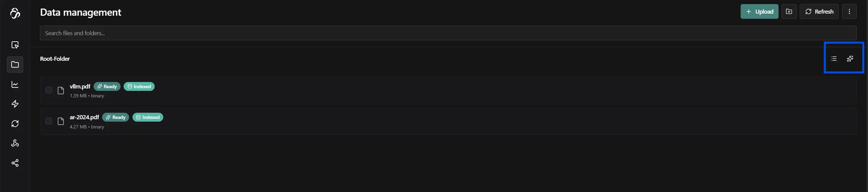Check the vllm.pdf checkbox
This screenshot has height=192, width=868.
click(x=48, y=90)
